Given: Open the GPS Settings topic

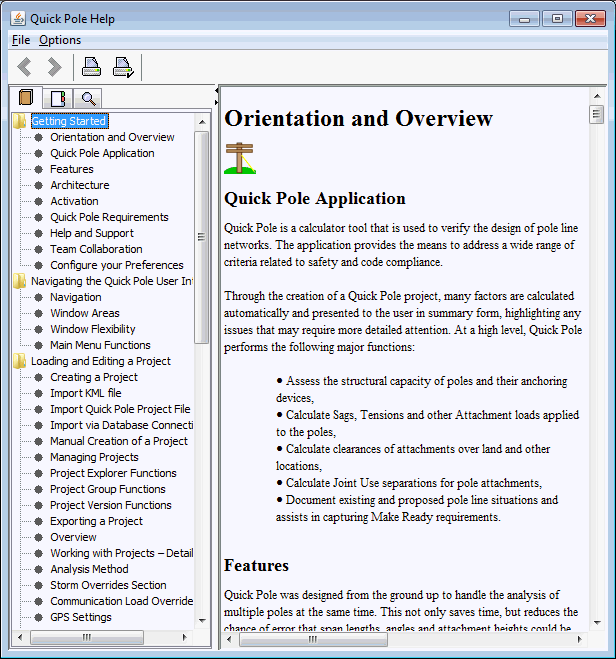Looking at the screenshot, I should (81, 617).
